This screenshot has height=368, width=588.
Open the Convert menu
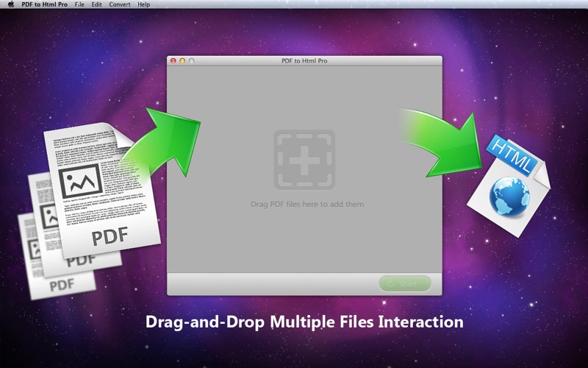coord(120,4)
